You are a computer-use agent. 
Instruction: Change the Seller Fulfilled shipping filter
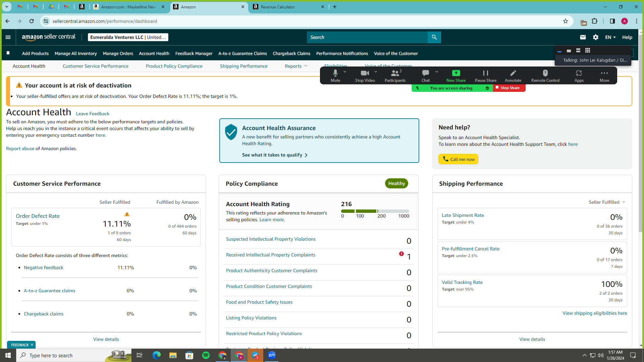click(x=607, y=202)
